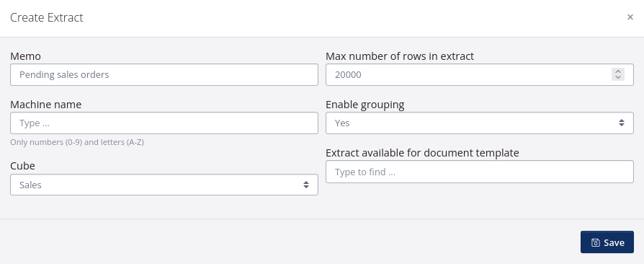Viewport: 644px width, 264px height.
Task: Click the Machine name label
Action: (45, 105)
